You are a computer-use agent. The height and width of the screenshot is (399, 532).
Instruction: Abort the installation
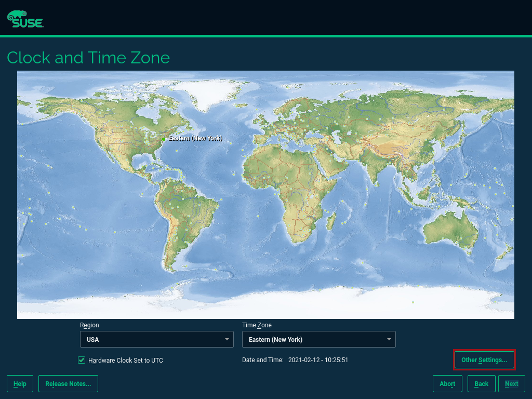pyautogui.click(x=447, y=383)
